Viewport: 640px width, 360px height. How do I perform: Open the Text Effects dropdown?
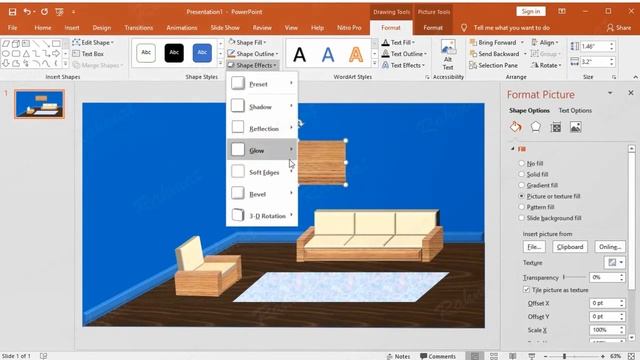[403, 65]
